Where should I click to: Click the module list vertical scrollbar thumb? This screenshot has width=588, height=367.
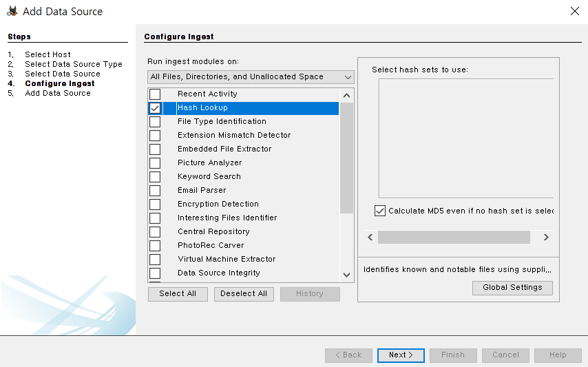coord(346,158)
